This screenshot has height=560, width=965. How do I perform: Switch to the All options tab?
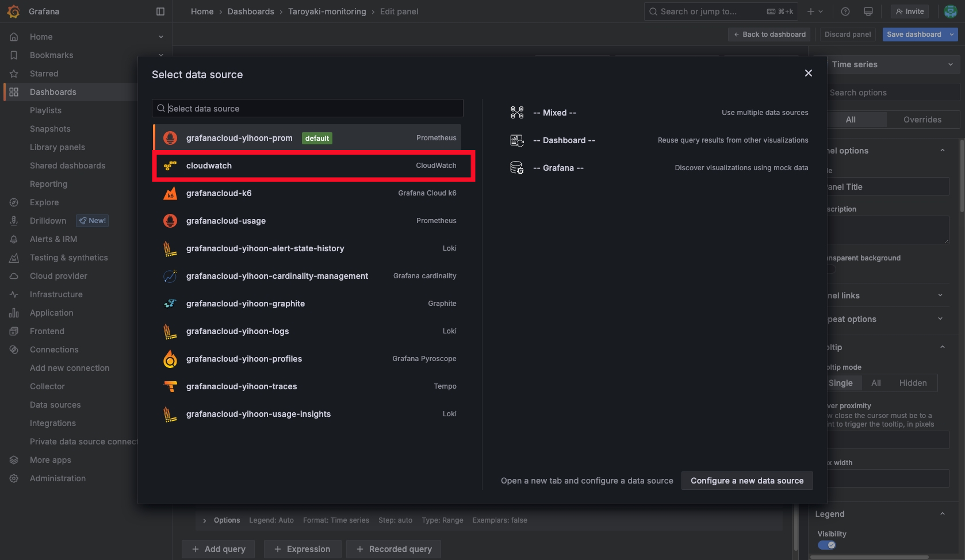click(851, 120)
